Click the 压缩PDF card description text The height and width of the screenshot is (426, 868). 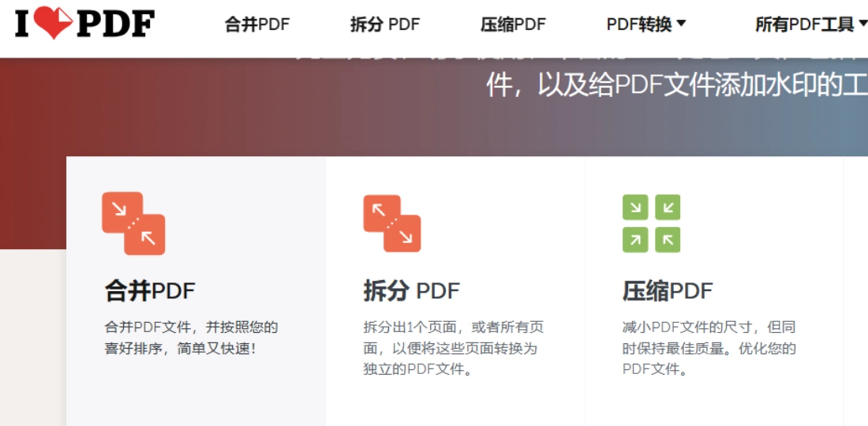[x=709, y=349]
